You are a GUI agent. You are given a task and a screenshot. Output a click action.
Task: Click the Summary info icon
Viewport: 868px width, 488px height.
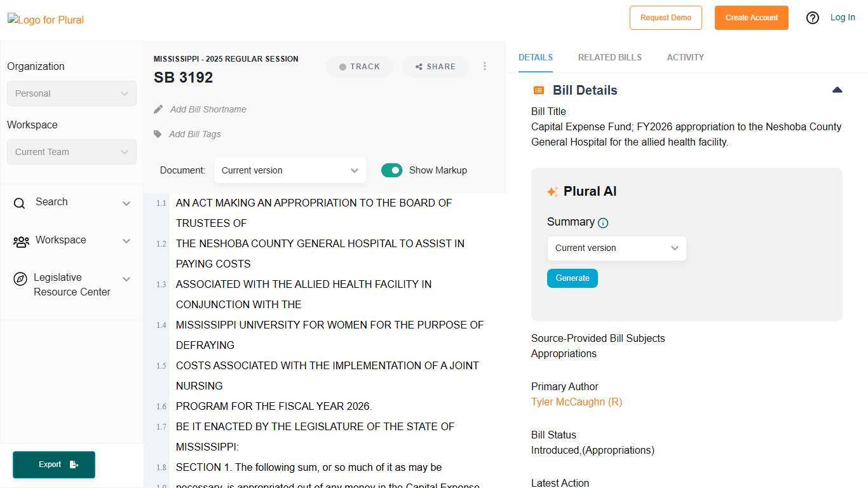(x=603, y=223)
